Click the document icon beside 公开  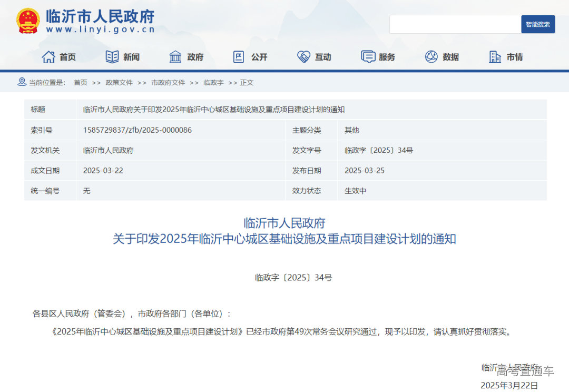pos(239,57)
